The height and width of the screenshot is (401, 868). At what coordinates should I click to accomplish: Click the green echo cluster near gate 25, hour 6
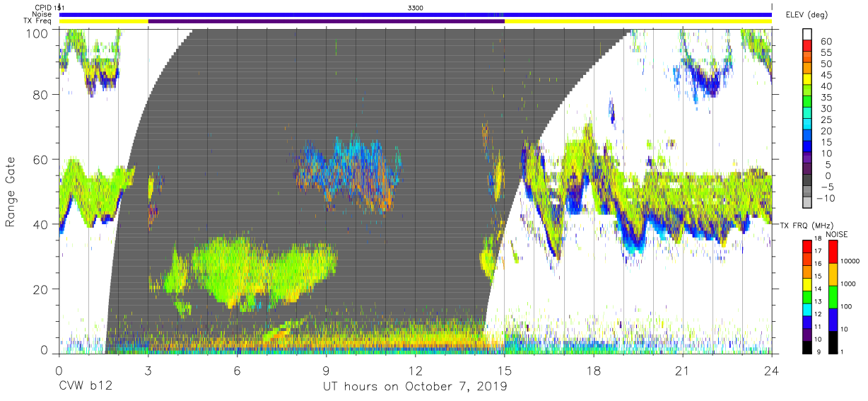click(x=251, y=273)
